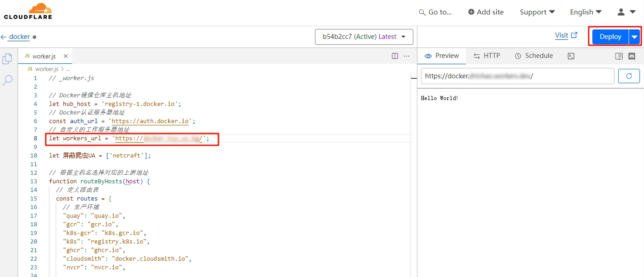Open the user account menu
Viewport: 644px width, 277px height.
pos(626,12)
